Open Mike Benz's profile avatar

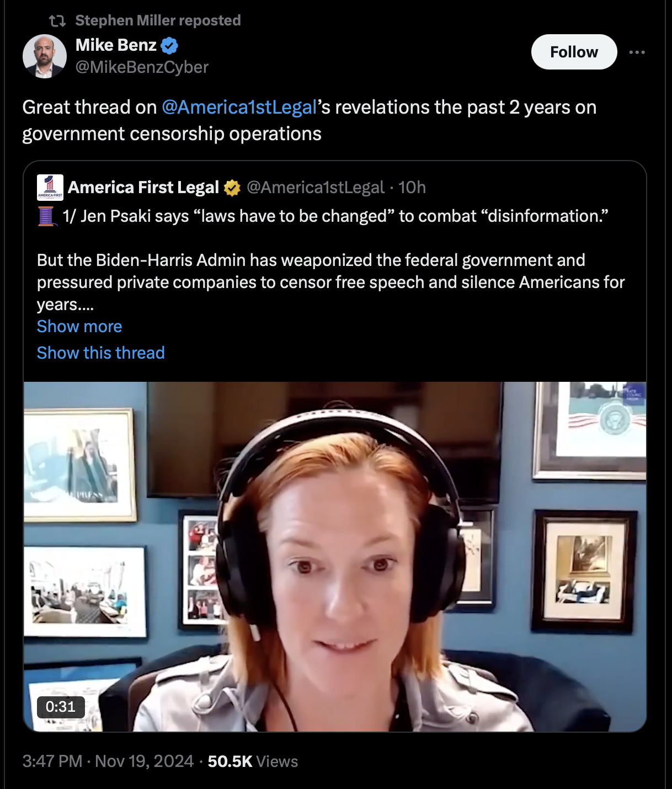(x=45, y=56)
